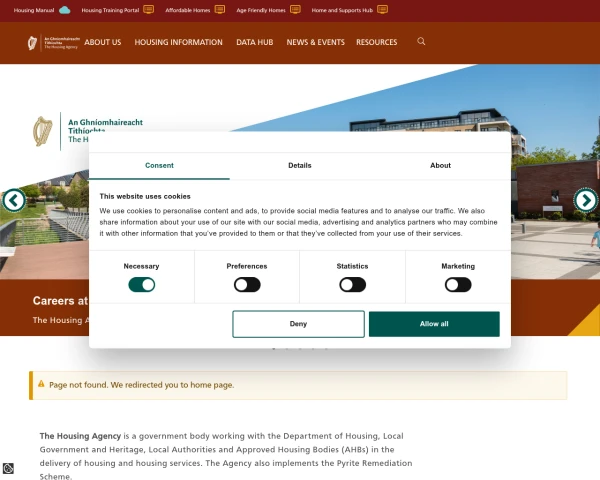Open the DATA HUB menu
Screen dimensions: 600x480
254,42
